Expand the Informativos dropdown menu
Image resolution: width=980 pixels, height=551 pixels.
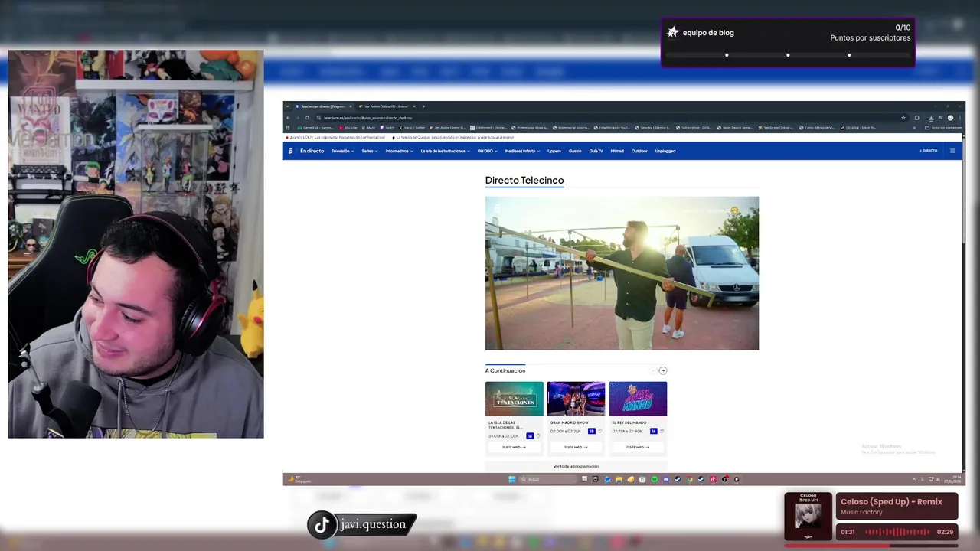coord(400,151)
